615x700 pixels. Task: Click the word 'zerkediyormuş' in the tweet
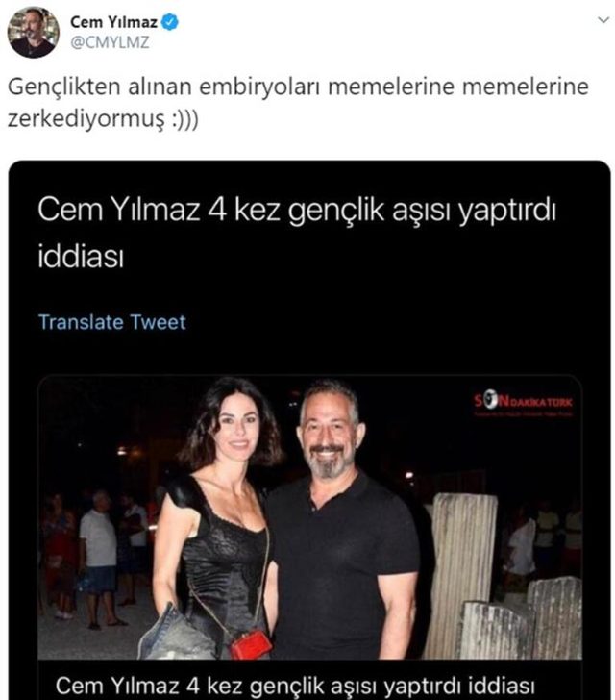[x=86, y=119]
